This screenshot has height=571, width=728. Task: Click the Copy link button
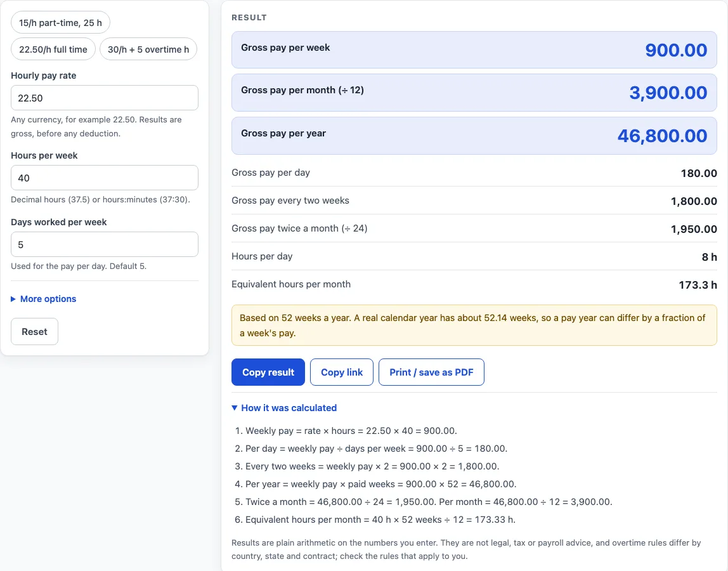[x=342, y=372]
